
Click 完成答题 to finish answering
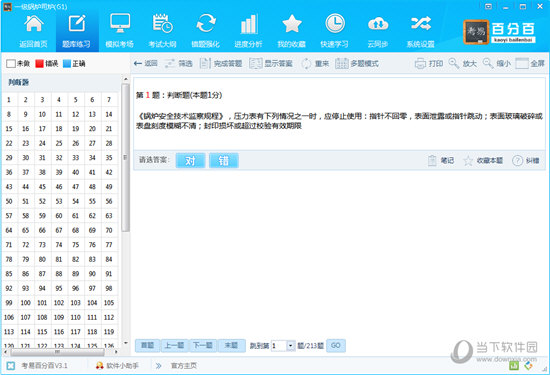pyautogui.click(x=221, y=63)
